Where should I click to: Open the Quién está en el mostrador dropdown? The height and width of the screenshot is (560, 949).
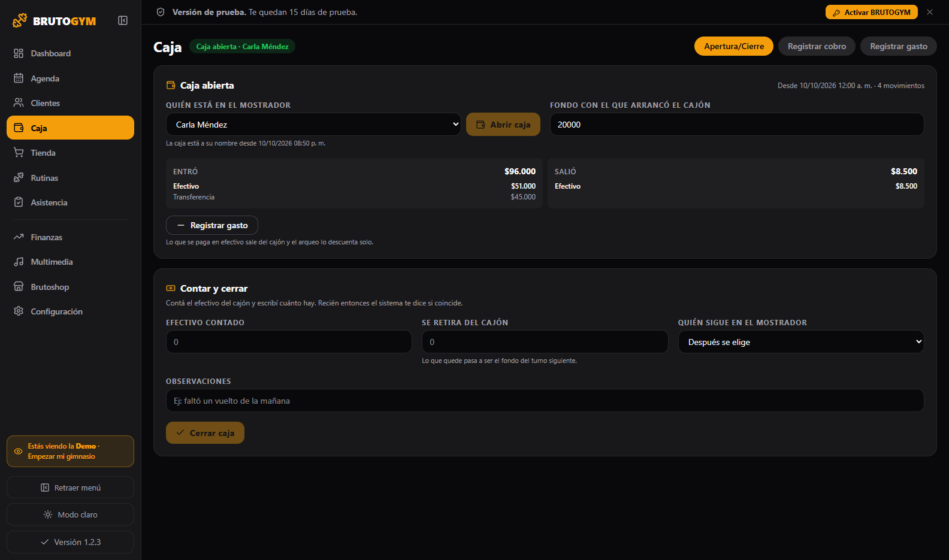pos(313,125)
